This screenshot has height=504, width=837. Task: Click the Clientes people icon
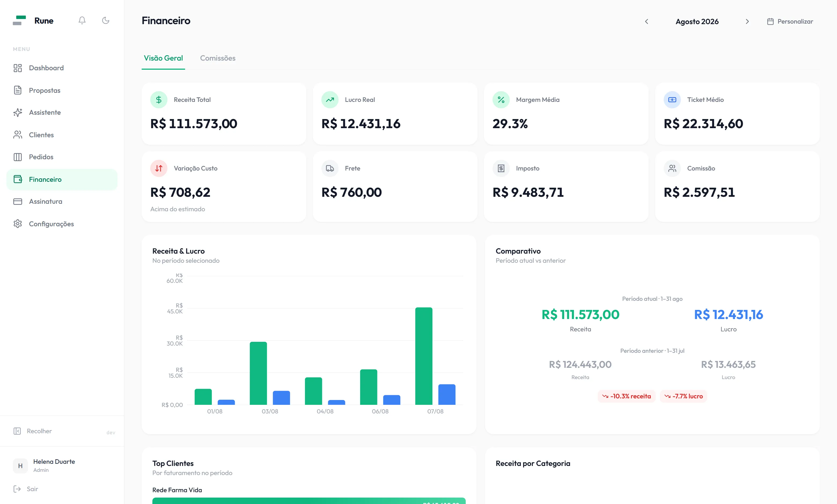[x=18, y=135]
